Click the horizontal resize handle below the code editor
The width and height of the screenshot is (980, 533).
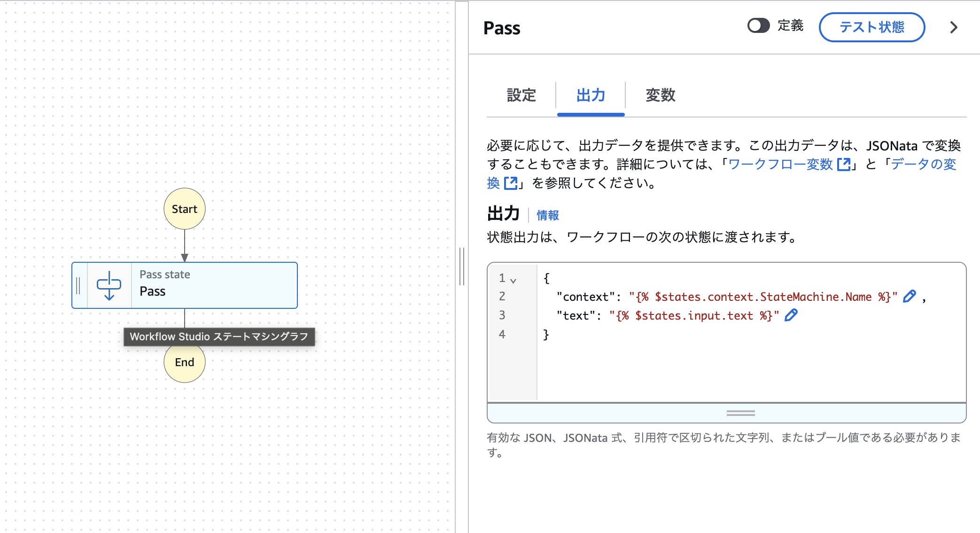point(740,413)
